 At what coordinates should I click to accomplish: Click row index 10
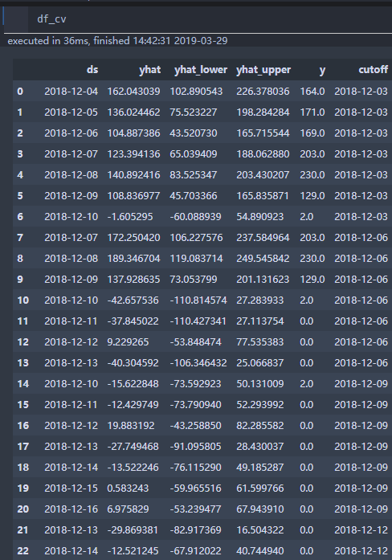(x=22, y=300)
